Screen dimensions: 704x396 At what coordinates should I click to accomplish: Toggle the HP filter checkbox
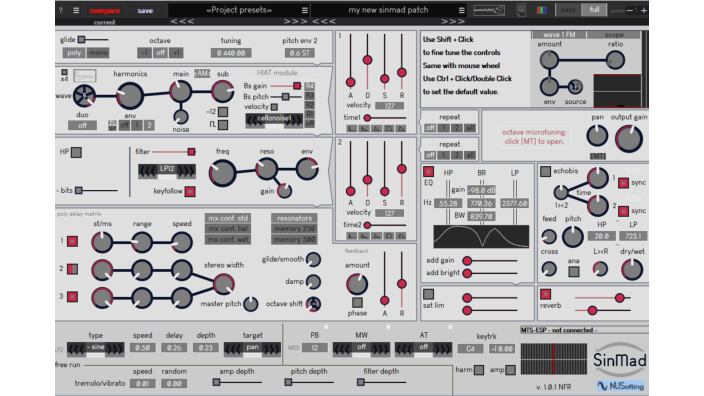coord(76,152)
